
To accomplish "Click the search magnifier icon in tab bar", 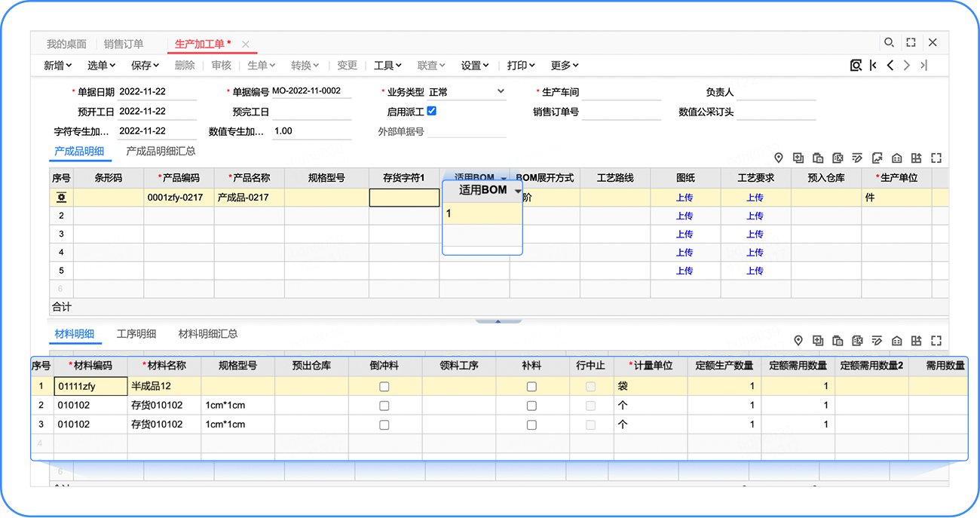I will pyautogui.click(x=889, y=43).
